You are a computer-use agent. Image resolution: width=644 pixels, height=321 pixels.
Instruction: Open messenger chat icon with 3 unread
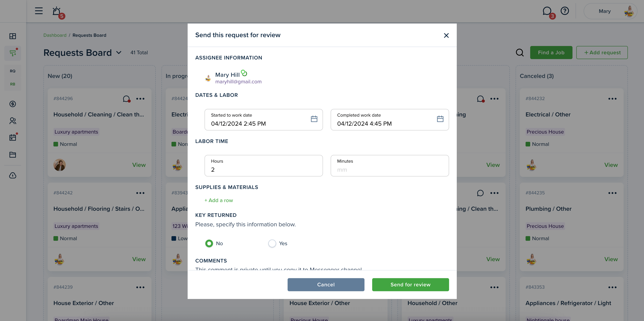point(548,12)
